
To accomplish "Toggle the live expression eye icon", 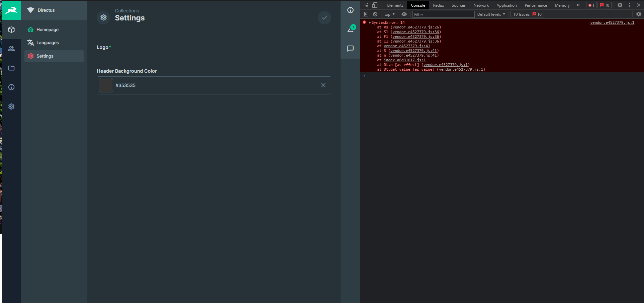I will 404,14.
